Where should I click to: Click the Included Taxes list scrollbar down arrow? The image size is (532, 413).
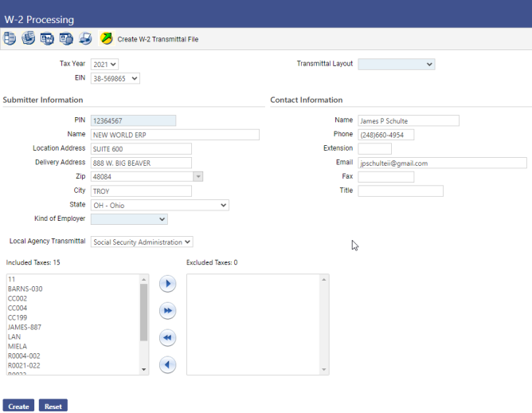point(144,370)
